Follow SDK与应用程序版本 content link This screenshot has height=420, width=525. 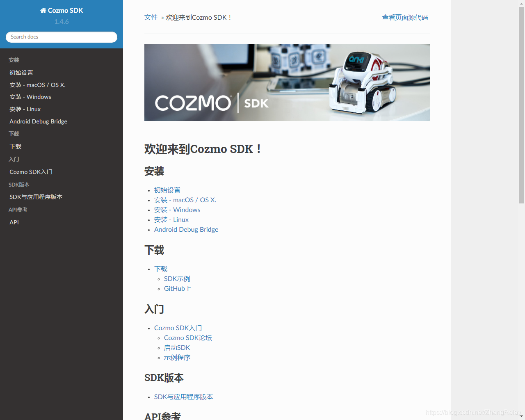click(183, 397)
